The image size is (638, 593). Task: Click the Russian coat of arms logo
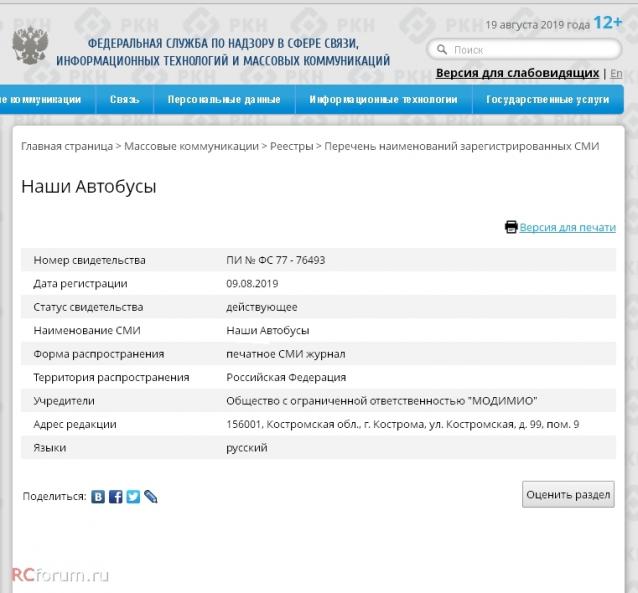(30, 45)
